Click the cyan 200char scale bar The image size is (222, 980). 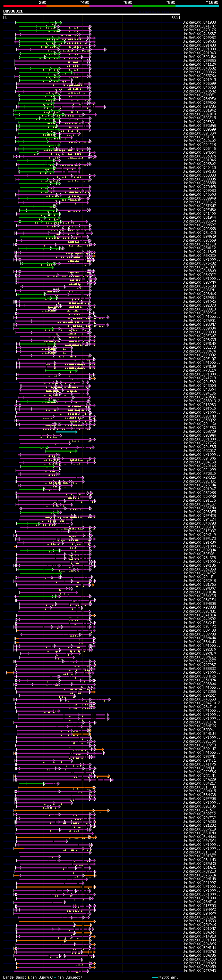[155, 977]
